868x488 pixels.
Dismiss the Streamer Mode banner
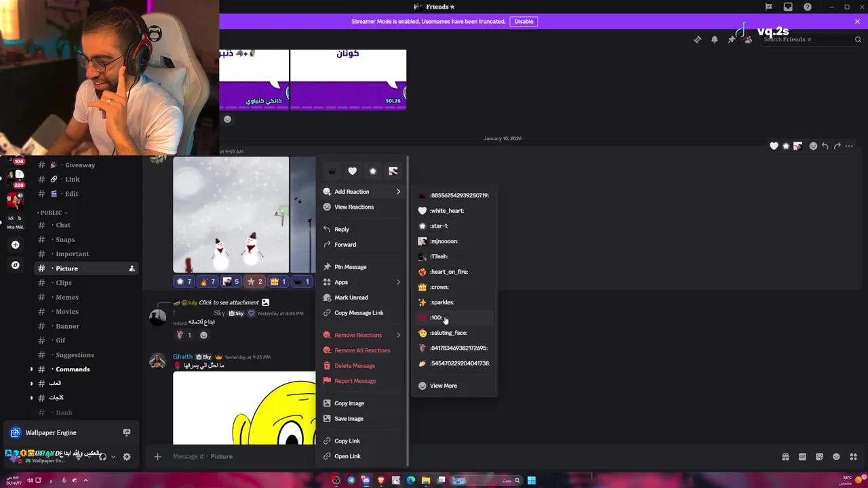(857, 21)
